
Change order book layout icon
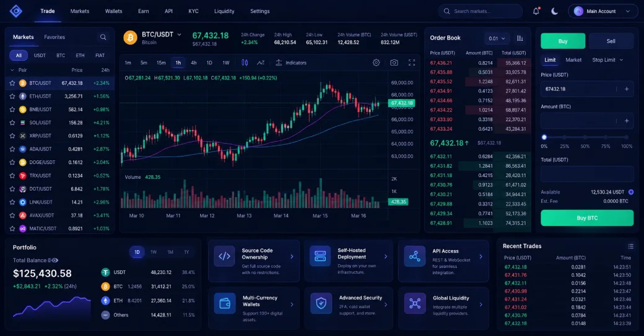(520, 38)
